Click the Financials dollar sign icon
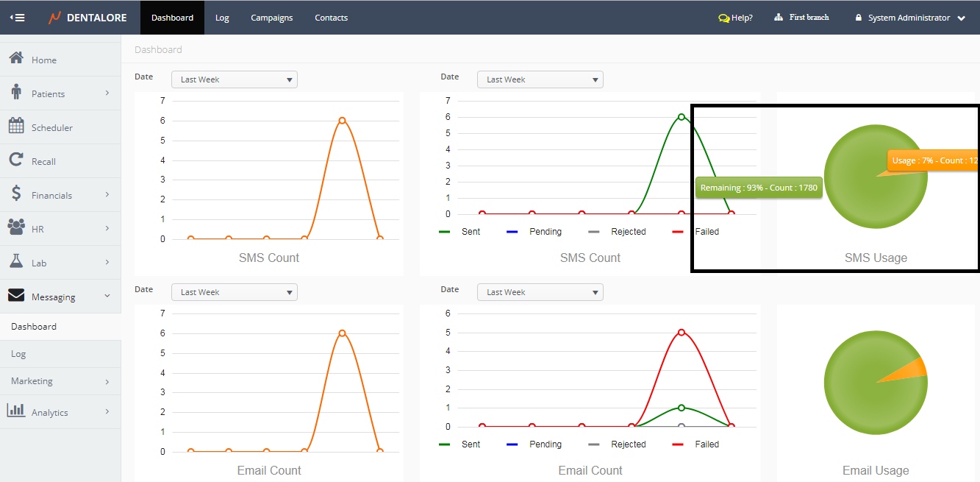Image resolution: width=980 pixels, height=482 pixels. [16, 194]
